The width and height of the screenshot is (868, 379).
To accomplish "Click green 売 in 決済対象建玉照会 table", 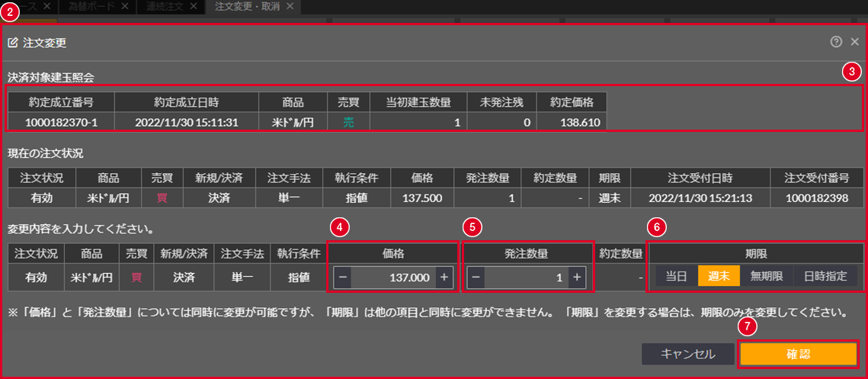I will coord(348,123).
